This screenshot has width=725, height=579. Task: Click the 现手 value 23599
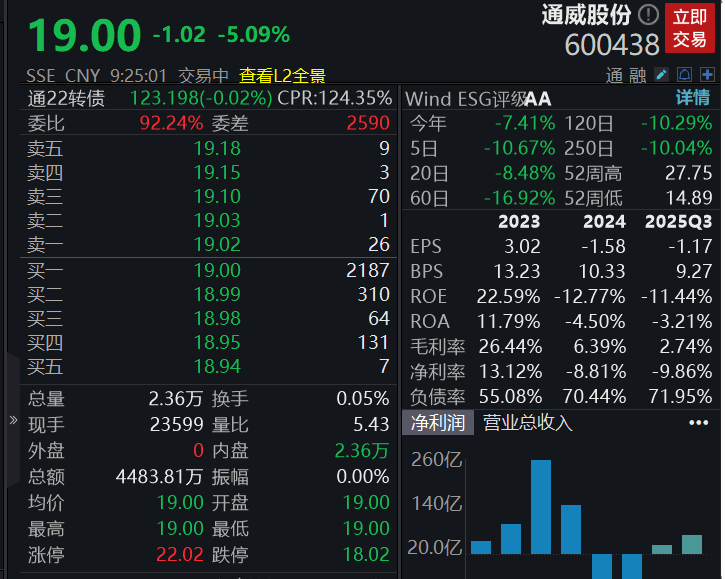[177, 425]
